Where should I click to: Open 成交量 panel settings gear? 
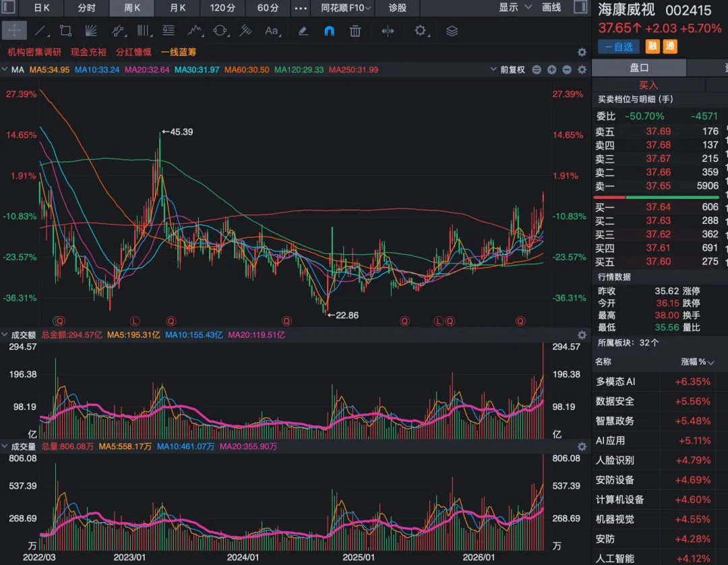point(582,446)
